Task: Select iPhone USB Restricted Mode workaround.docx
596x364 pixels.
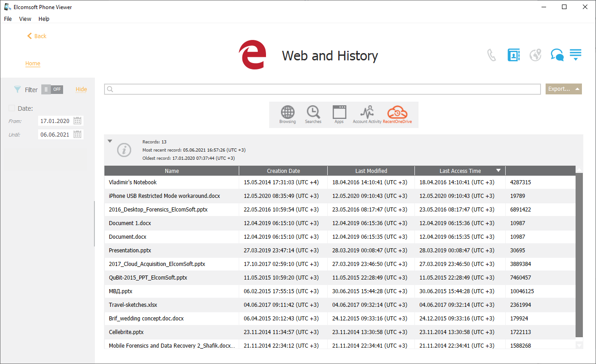Action: [x=340, y=196]
